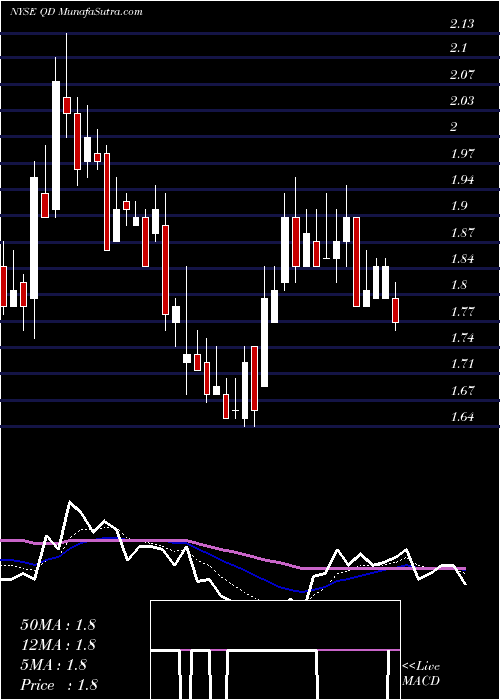Screen dimensions: 500x700
Task: Click the 1.67 price axis label
Action: (462, 391)
